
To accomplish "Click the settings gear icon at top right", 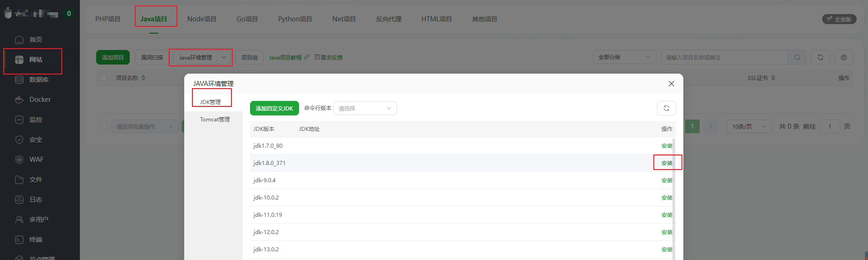I will [843, 57].
